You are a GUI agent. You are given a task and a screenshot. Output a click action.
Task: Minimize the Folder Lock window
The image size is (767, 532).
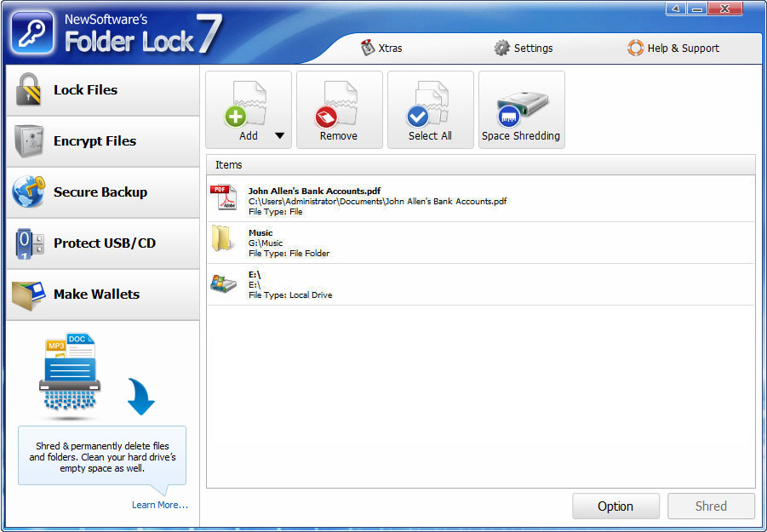tap(697, 9)
